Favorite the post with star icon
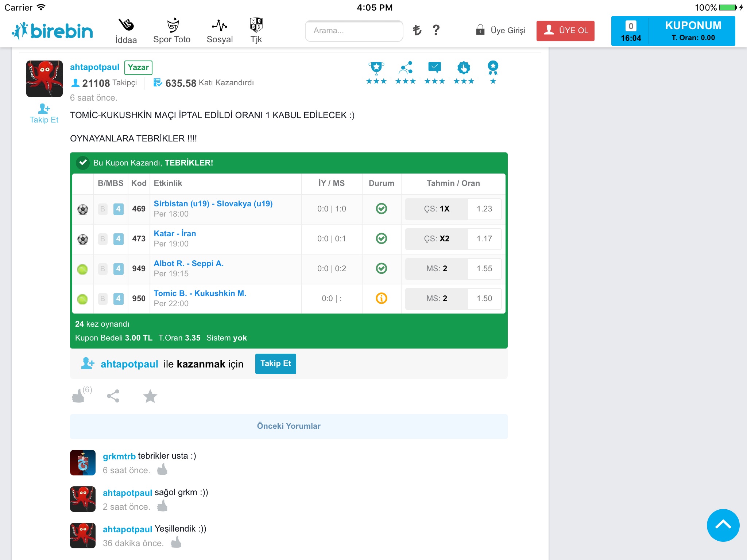The width and height of the screenshot is (747, 560). [150, 396]
